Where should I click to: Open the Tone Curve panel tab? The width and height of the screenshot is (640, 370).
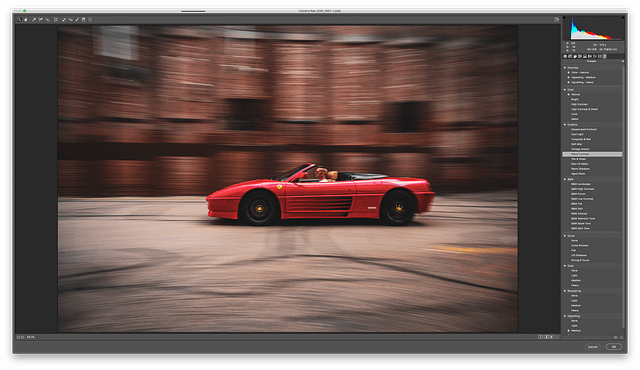point(570,56)
